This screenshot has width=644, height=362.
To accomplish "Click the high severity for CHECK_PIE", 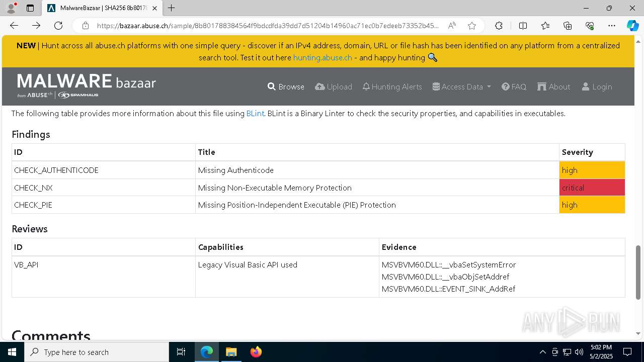I will pyautogui.click(x=592, y=205).
